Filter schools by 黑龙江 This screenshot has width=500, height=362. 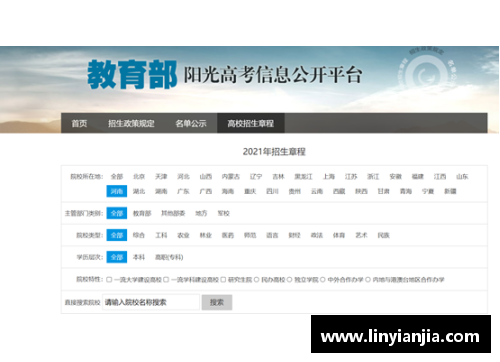pos(303,176)
